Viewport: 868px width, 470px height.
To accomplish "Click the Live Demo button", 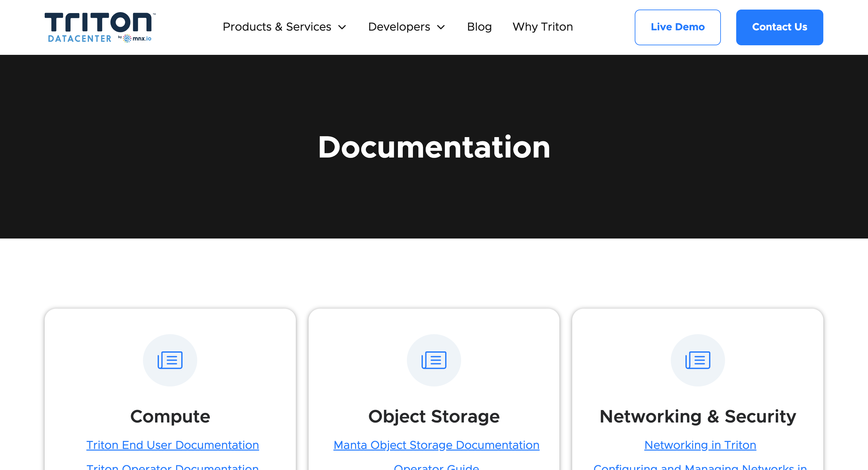I will 677,27.
